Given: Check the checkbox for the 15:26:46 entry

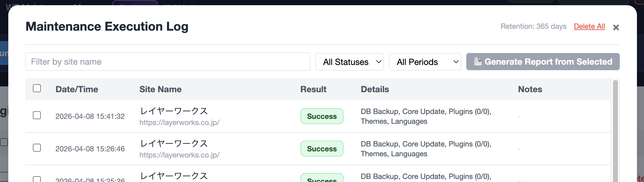Looking at the screenshot, I should [37, 148].
